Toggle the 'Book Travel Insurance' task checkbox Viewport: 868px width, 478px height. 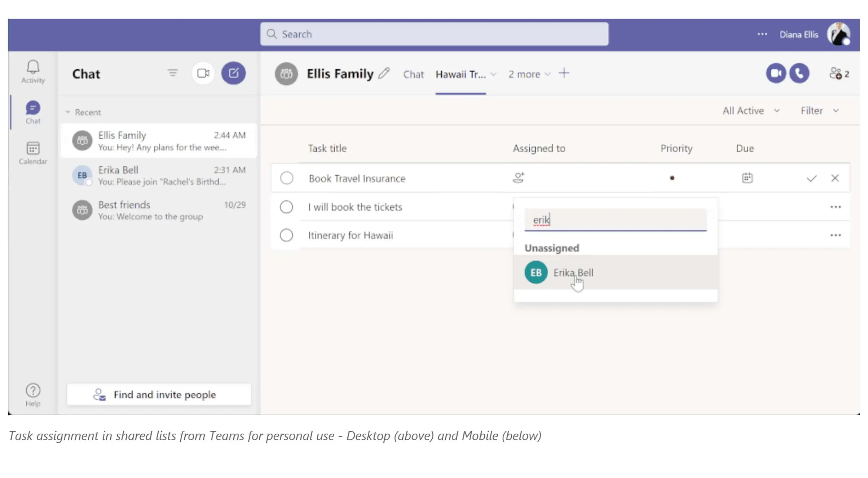pos(287,178)
